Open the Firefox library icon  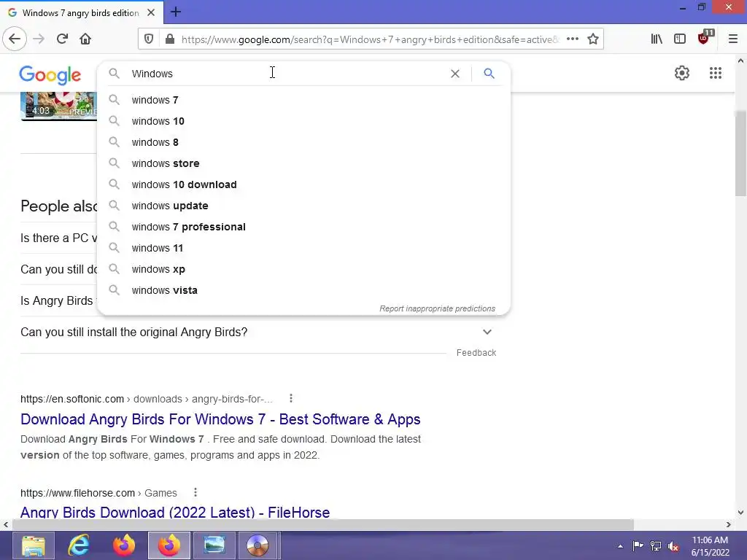coord(657,39)
